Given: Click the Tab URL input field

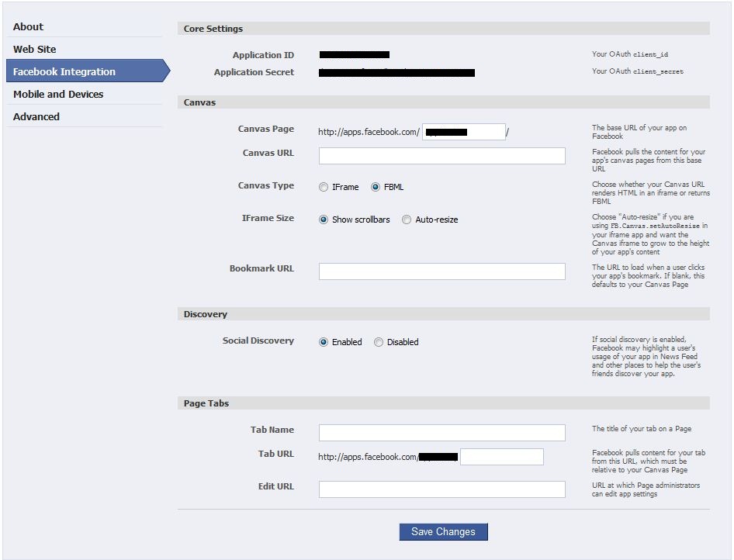Looking at the screenshot, I should 502,457.
